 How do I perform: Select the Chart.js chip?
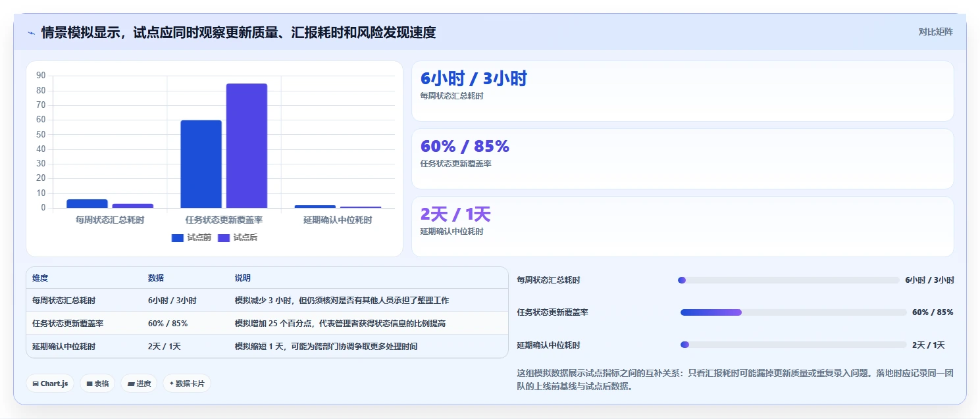click(50, 383)
